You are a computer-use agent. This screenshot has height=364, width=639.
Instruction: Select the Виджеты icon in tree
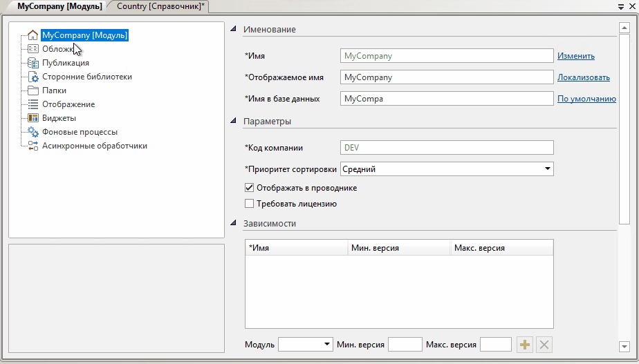(33, 118)
